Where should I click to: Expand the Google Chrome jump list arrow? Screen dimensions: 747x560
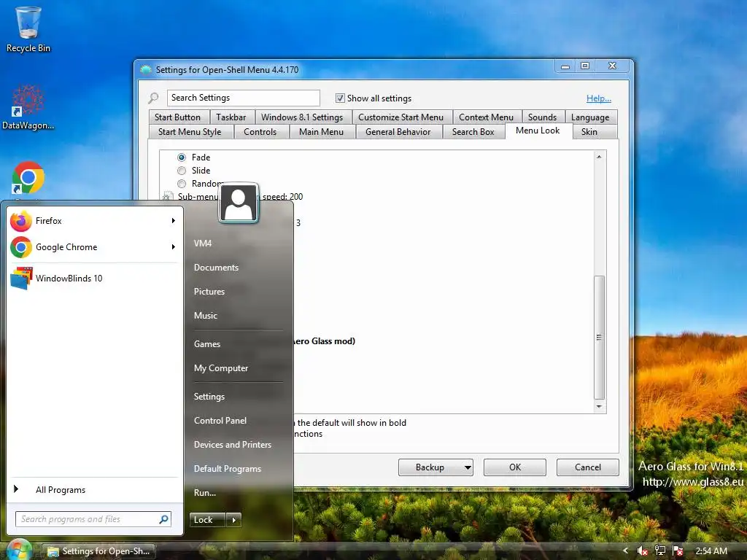(x=174, y=246)
